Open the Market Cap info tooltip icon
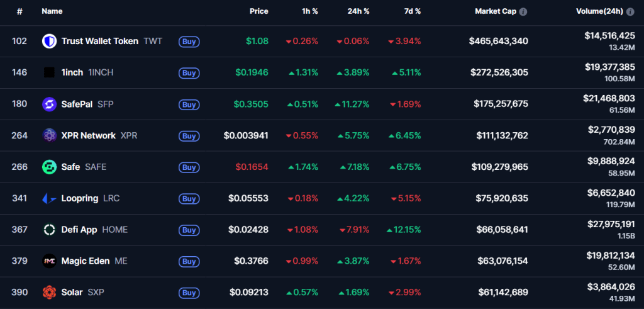 pyautogui.click(x=523, y=11)
